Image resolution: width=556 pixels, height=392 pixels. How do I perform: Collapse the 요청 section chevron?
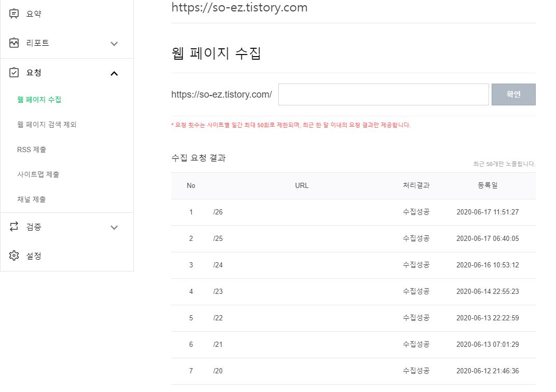coord(114,73)
